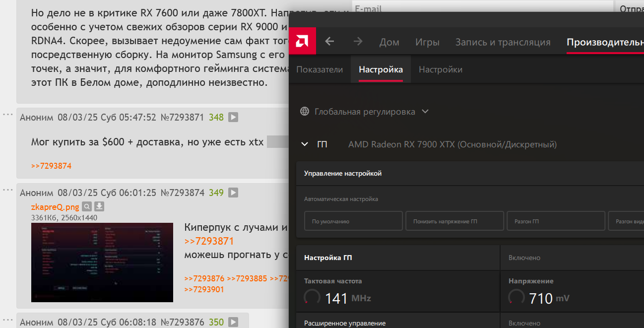Follow the quoted link >>7293871
The image size is (644, 328).
[209, 242]
